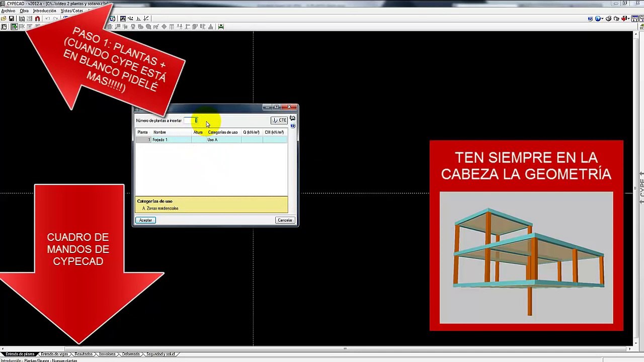Viewport: 644px width, 362px height.
Task: Click the Cancelar button
Action: tap(285, 220)
